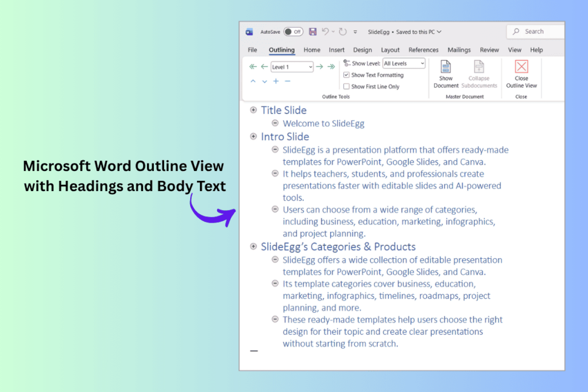This screenshot has width=588, height=392.
Task: Select bullet beside Its template categories cover
Action: point(275,284)
